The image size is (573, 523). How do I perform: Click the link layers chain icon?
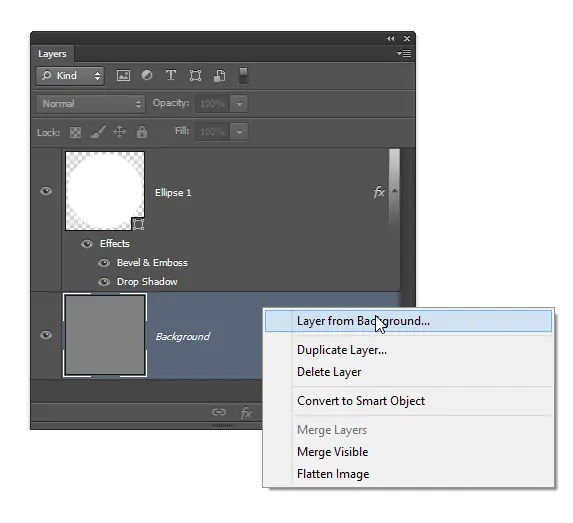pyautogui.click(x=219, y=412)
